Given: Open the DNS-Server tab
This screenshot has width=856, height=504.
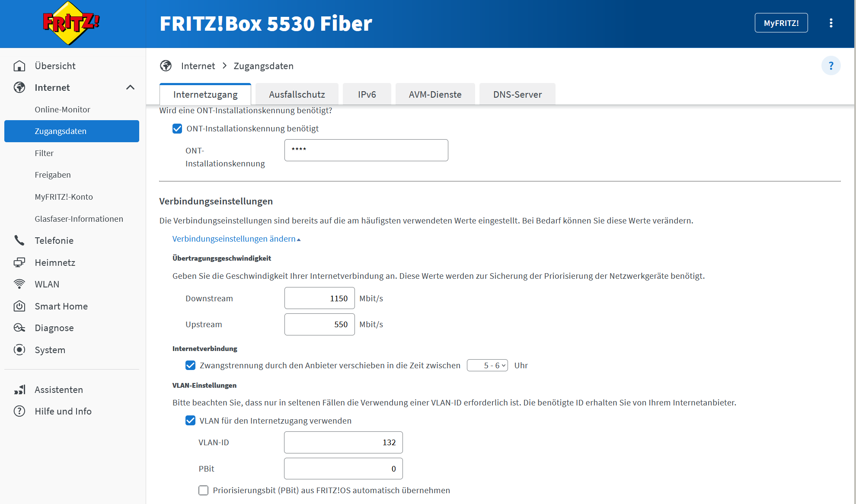Looking at the screenshot, I should click(517, 94).
